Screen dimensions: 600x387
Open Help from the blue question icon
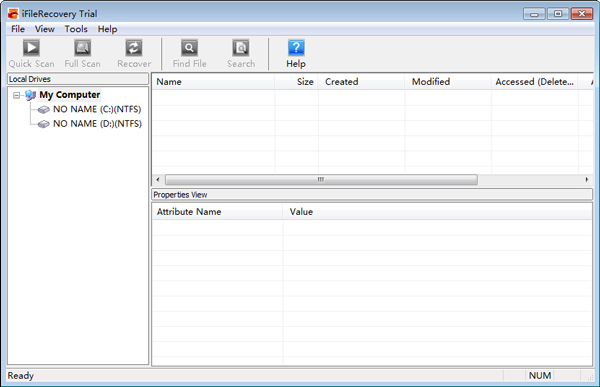pos(296,48)
